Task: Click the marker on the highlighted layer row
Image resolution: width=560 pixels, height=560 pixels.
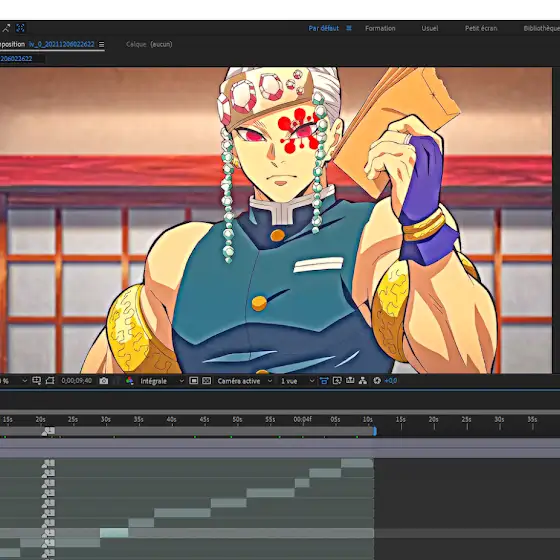Action: [x=49, y=533]
